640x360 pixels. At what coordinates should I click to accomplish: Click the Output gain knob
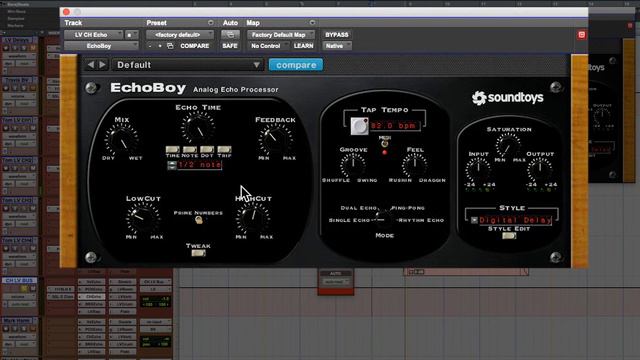tap(540, 170)
